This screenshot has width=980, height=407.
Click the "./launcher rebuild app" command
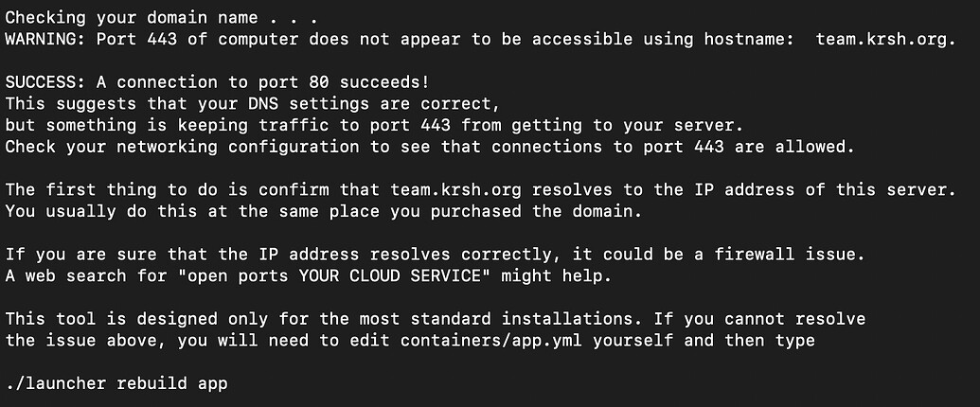[x=116, y=383]
